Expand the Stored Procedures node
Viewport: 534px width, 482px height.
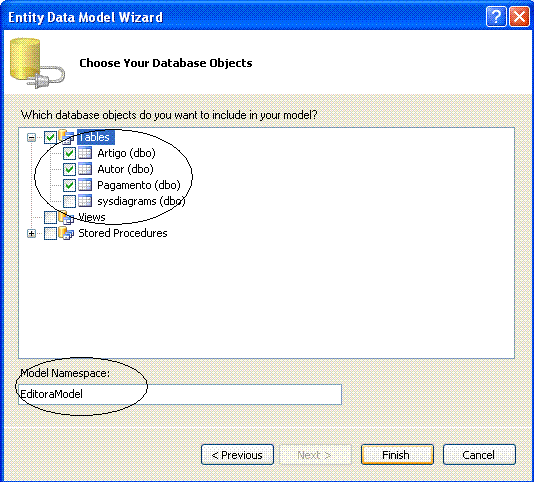31,234
